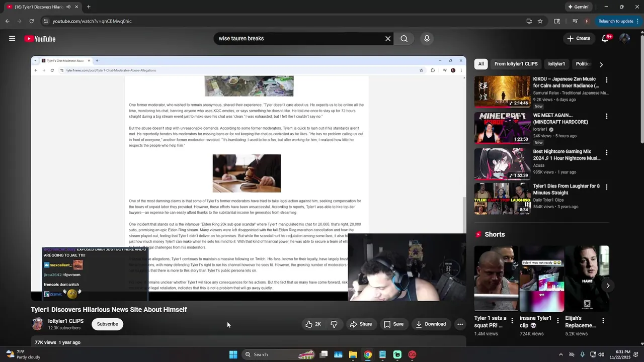The height and width of the screenshot is (362, 644).
Task: Click the Windows taskbar search box
Action: 278,354
